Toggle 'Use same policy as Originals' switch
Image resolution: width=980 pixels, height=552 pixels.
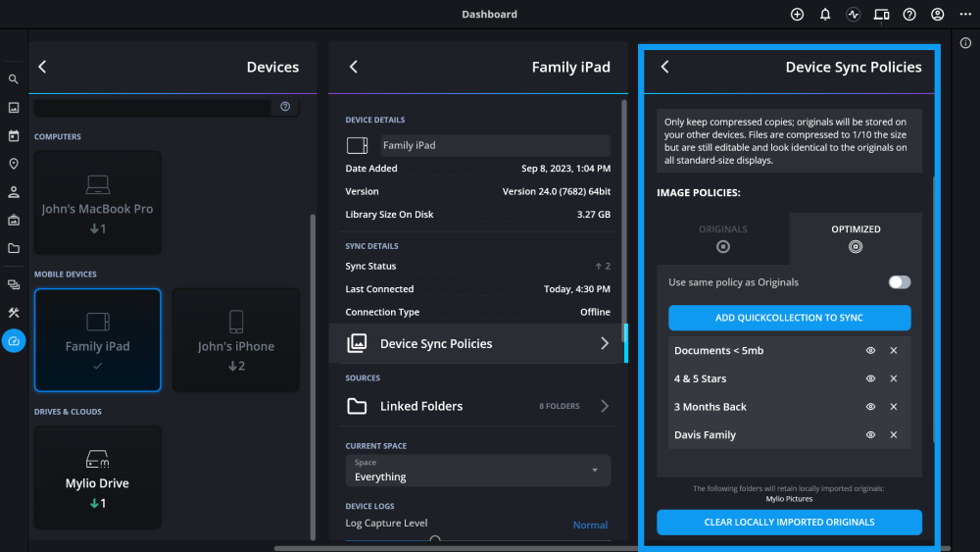(x=899, y=282)
